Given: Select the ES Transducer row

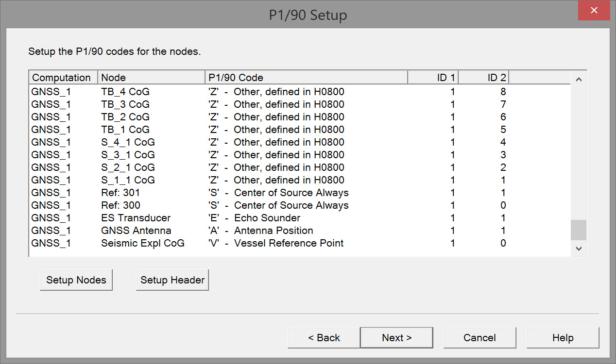Looking at the screenshot, I should [x=136, y=218].
